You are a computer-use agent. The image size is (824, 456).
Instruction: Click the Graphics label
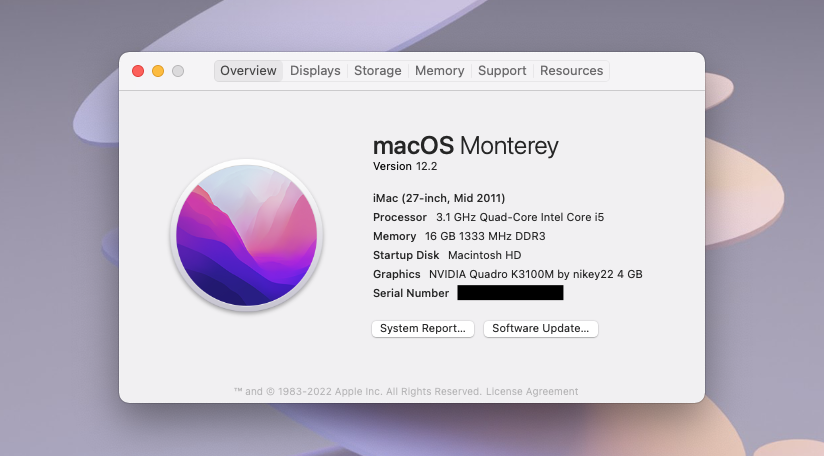396,274
